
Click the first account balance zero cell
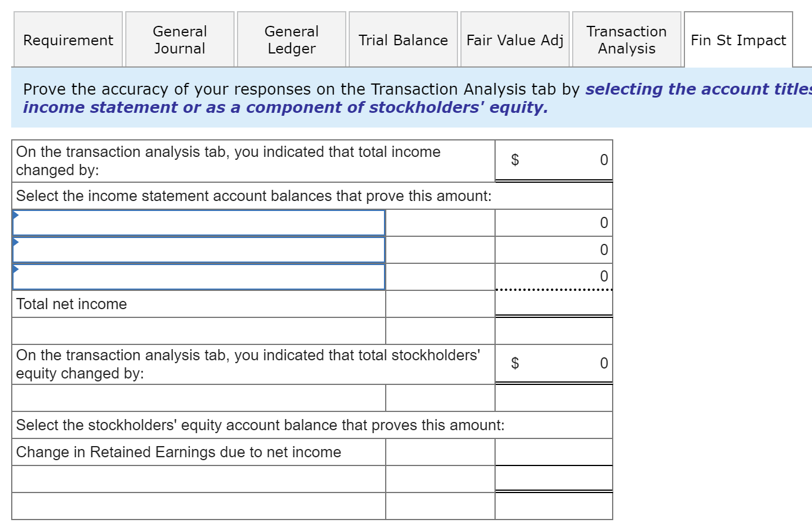pyautogui.click(x=553, y=223)
